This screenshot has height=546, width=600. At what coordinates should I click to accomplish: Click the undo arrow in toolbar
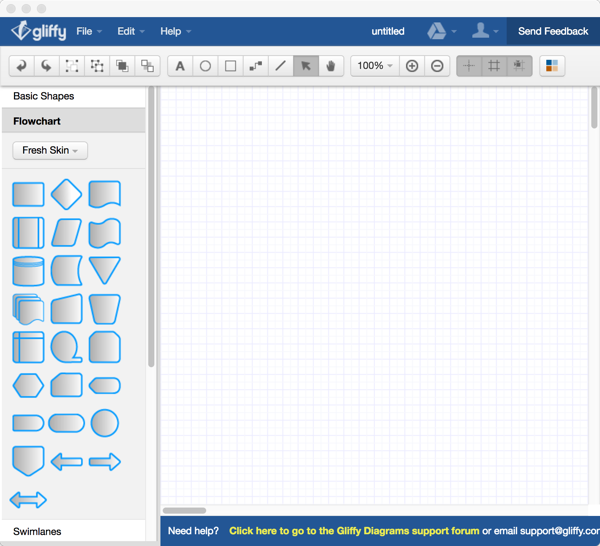pos(21,66)
